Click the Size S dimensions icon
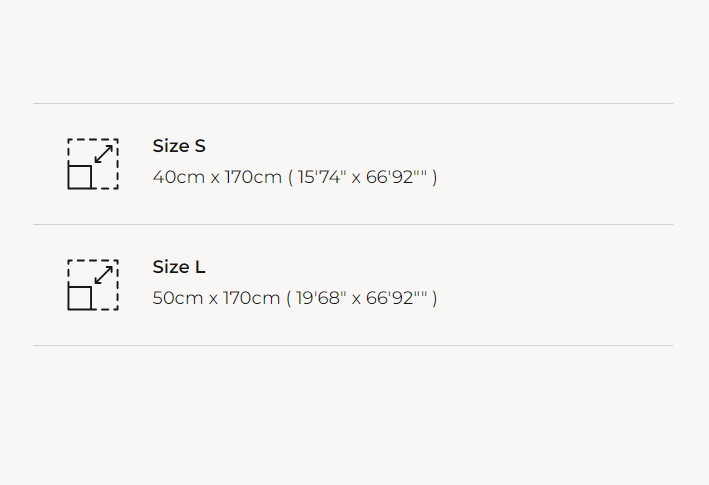The height and width of the screenshot is (485, 709). [93, 164]
